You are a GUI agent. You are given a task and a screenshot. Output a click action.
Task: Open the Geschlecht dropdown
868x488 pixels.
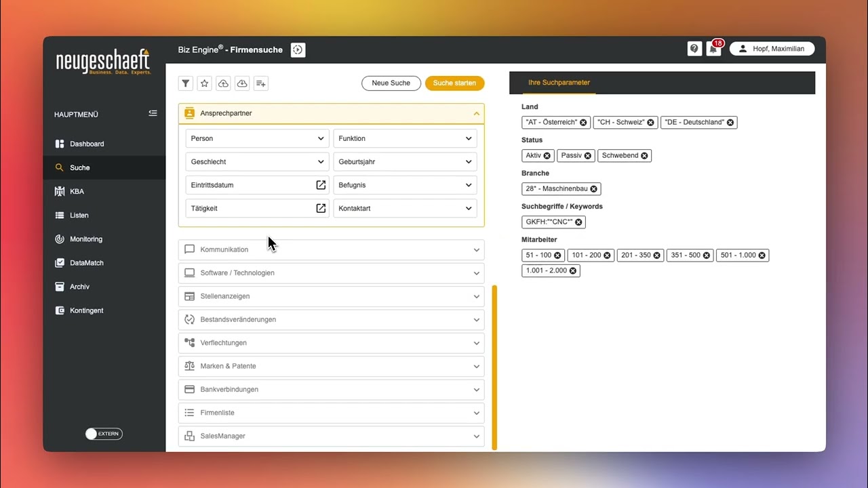click(257, 162)
